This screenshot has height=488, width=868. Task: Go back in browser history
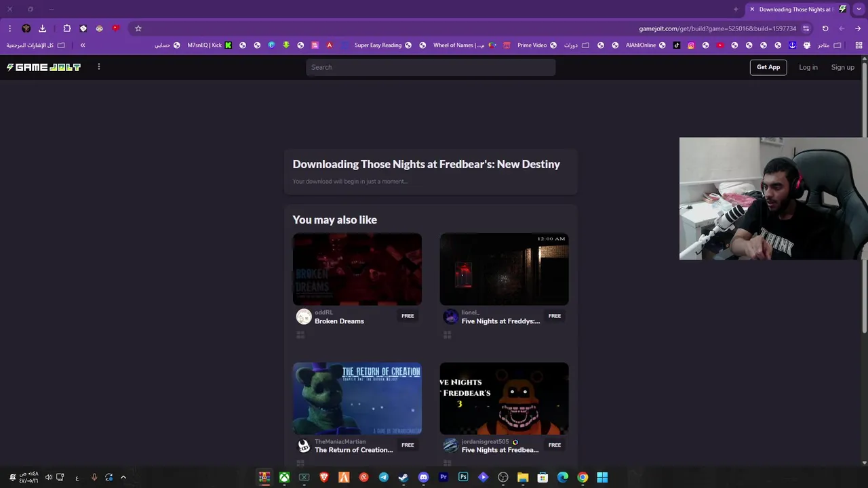coord(858,28)
